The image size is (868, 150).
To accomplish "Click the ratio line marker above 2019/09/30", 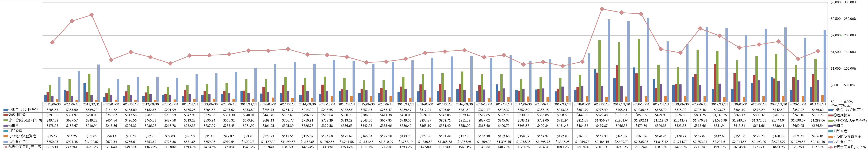I will (x=700, y=28).
